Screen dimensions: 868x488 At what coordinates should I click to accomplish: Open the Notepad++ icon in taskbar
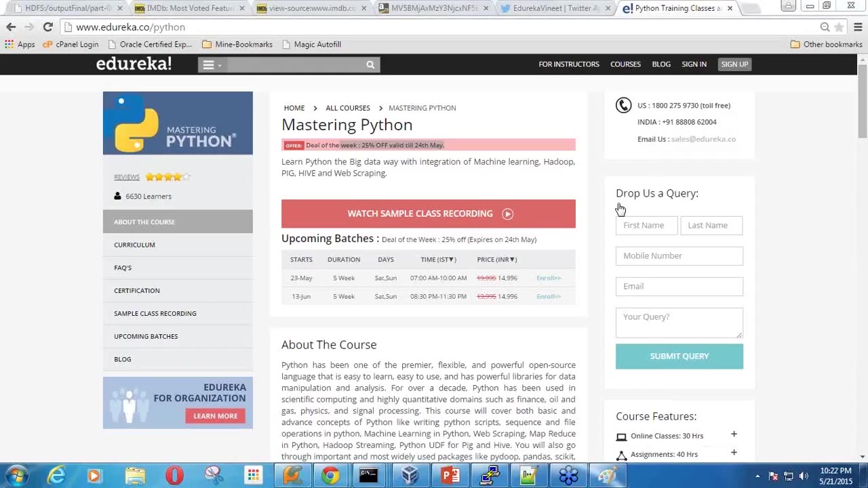tap(529, 475)
